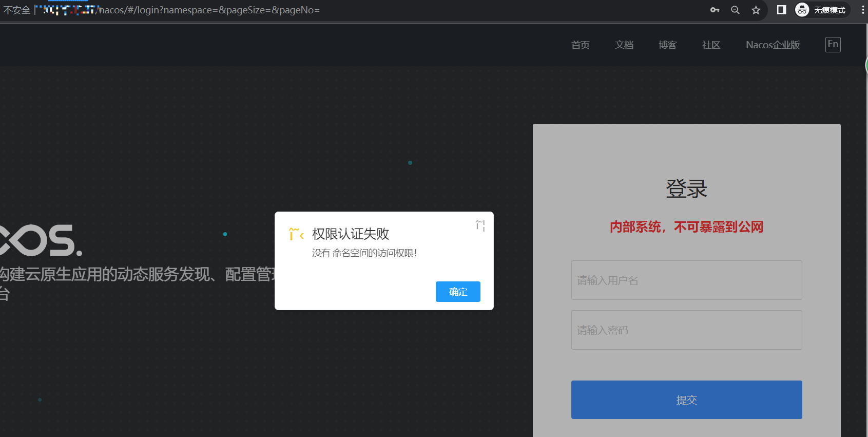Open the 社区 nav item
The width and height of the screenshot is (868, 437).
point(711,45)
